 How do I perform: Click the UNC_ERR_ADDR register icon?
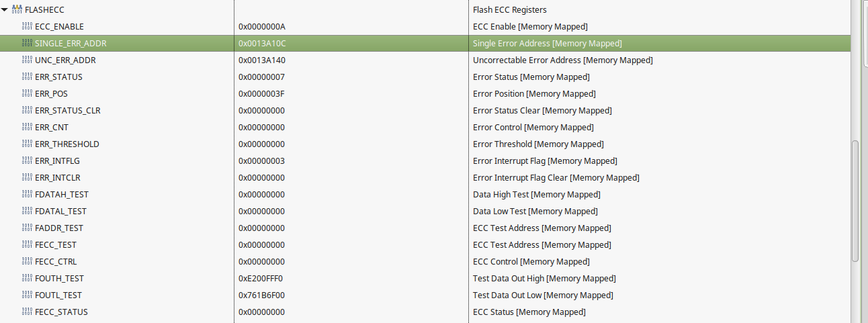pos(27,60)
